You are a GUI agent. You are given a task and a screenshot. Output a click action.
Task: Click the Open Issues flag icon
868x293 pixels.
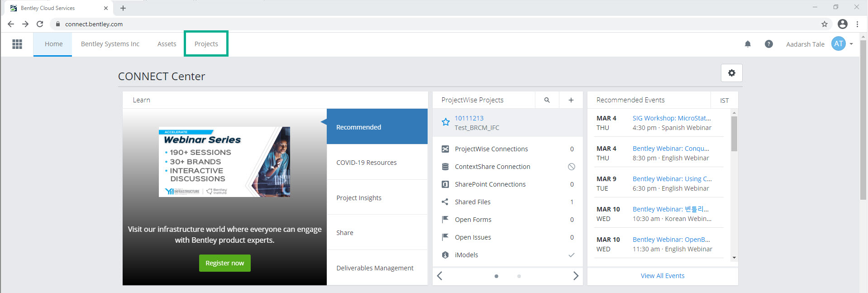click(x=445, y=237)
